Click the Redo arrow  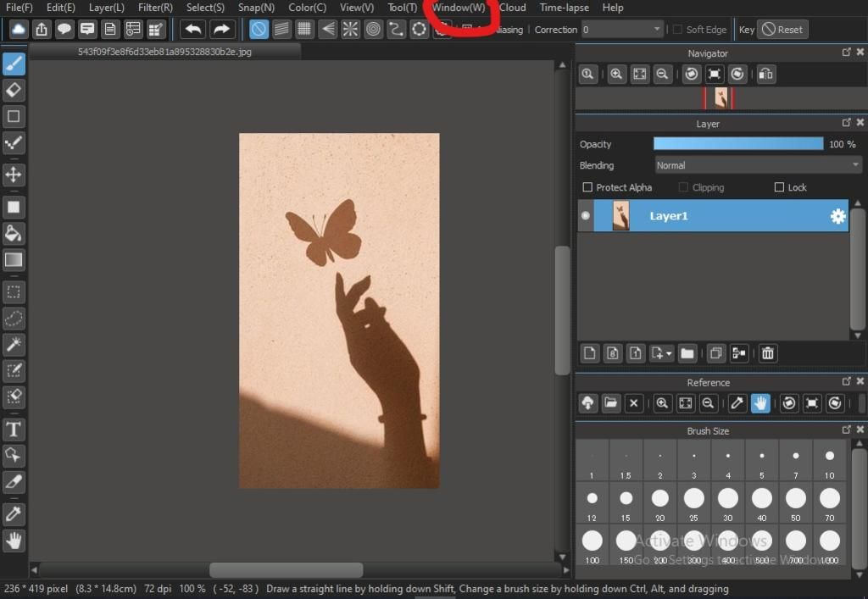221,30
